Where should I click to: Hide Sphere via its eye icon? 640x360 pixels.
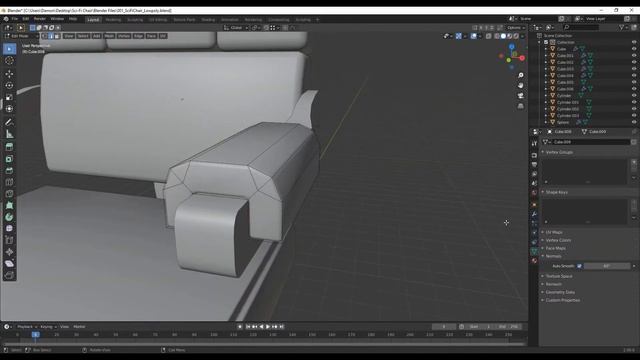pyautogui.click(x=634, y=122)
